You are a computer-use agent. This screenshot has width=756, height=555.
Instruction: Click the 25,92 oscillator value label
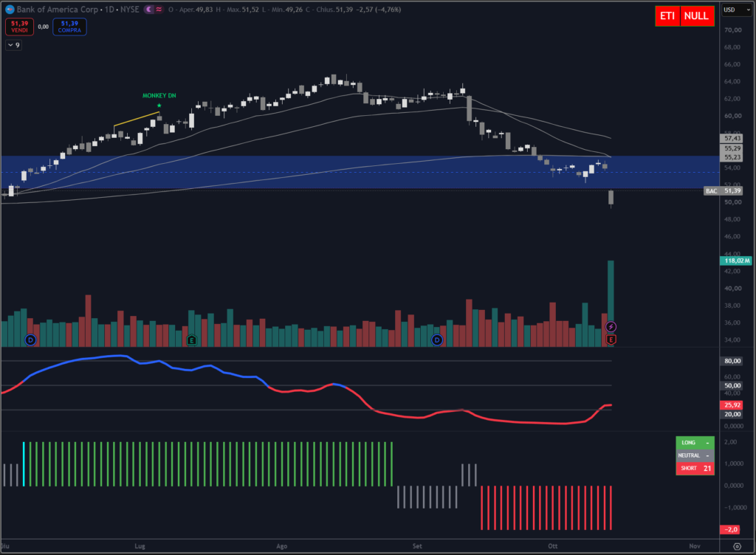[732, 405]
